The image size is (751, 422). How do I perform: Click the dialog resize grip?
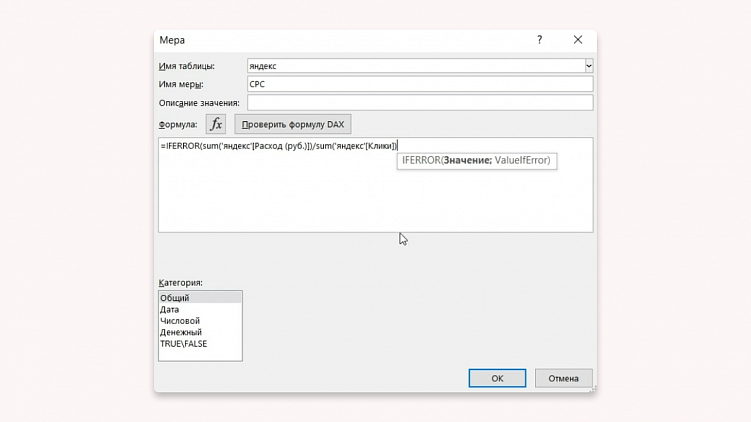(x=593, y=388)
